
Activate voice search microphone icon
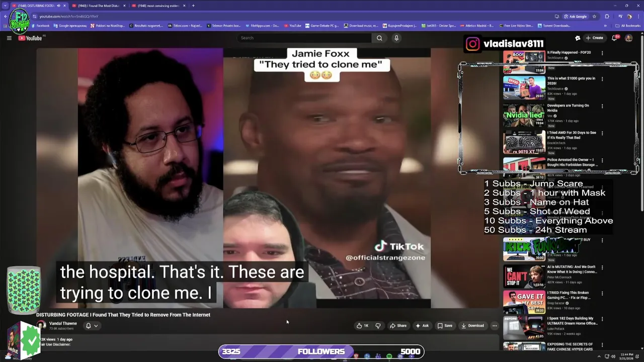(396, 38)
